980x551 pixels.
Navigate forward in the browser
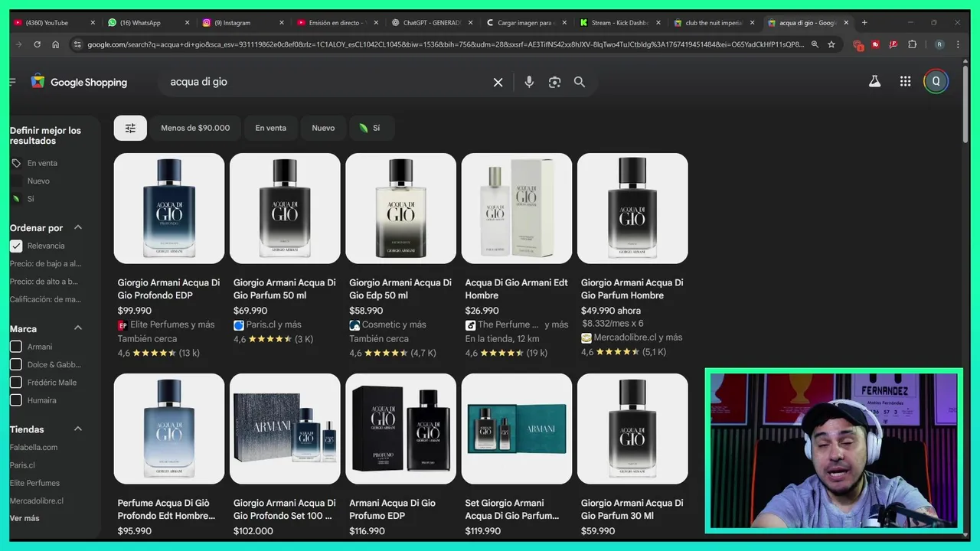pyautogui.click(x=18, y=44)
